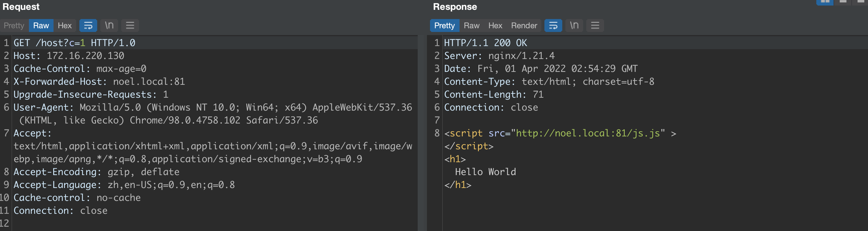Open the Hex tab in Request panel
868x231 pixels.
pos(64,25)
